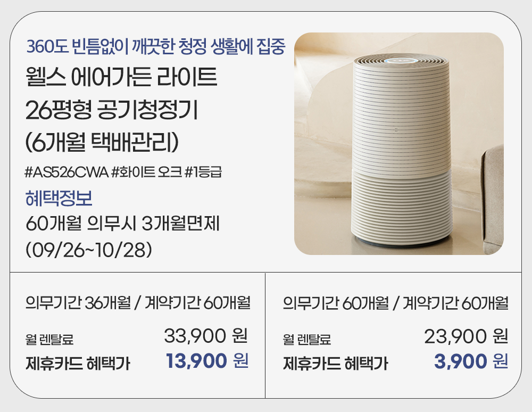Viewport: 532px width, 412px height.
Task: Click 제휴카드 혜택가 label in the 60개월 plan
Action: point(335,365)
